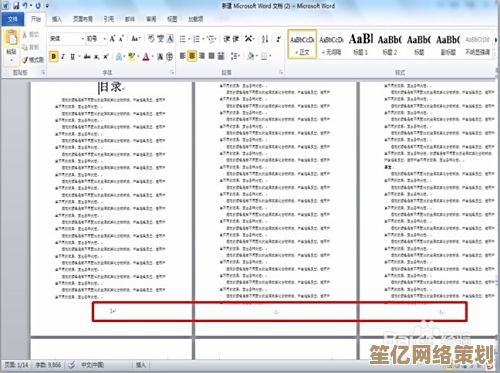
Task: Sort the selection with A-Z icon
Action: (265, 39)
